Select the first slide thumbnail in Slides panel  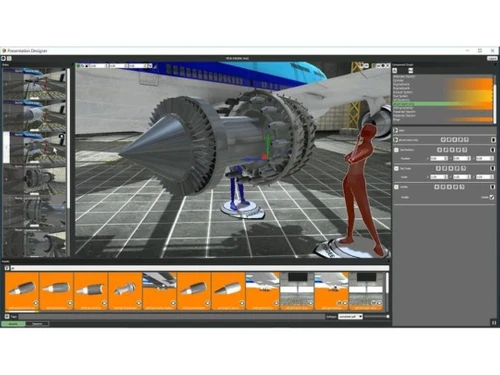pos(35,84)
